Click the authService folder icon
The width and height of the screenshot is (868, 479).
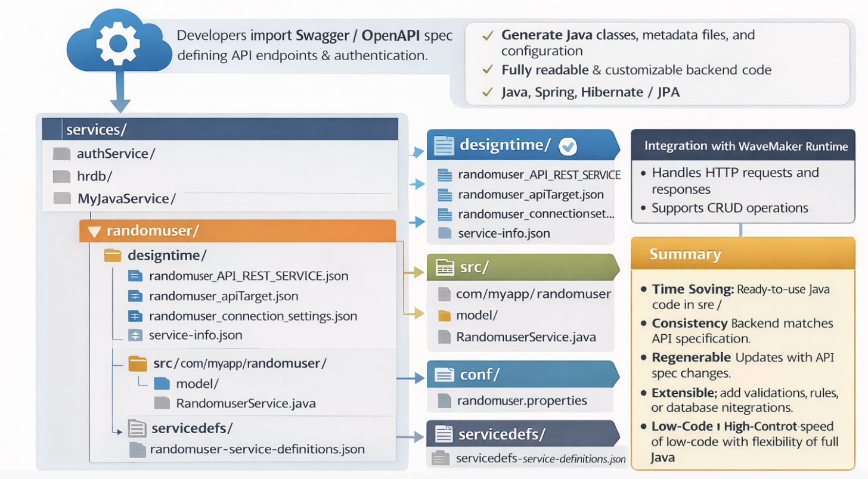pyautogui.click(x=61, y=154)
